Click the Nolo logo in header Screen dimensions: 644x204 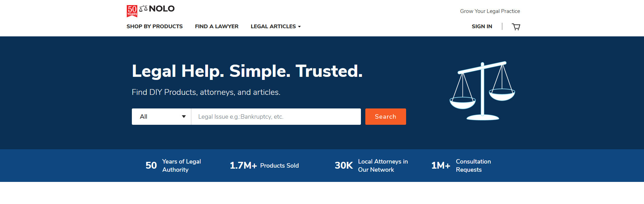[151, 11]
